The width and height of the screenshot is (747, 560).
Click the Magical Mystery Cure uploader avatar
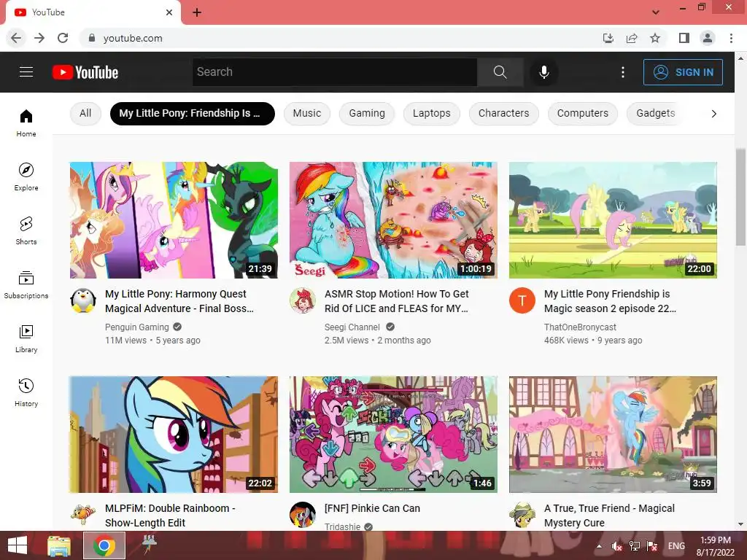522,515
